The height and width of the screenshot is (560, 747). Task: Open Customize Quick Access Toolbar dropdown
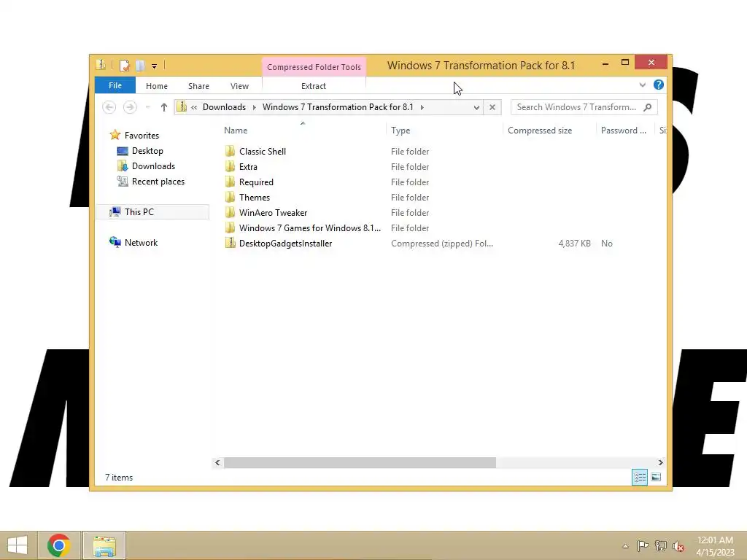click(155, 66)
